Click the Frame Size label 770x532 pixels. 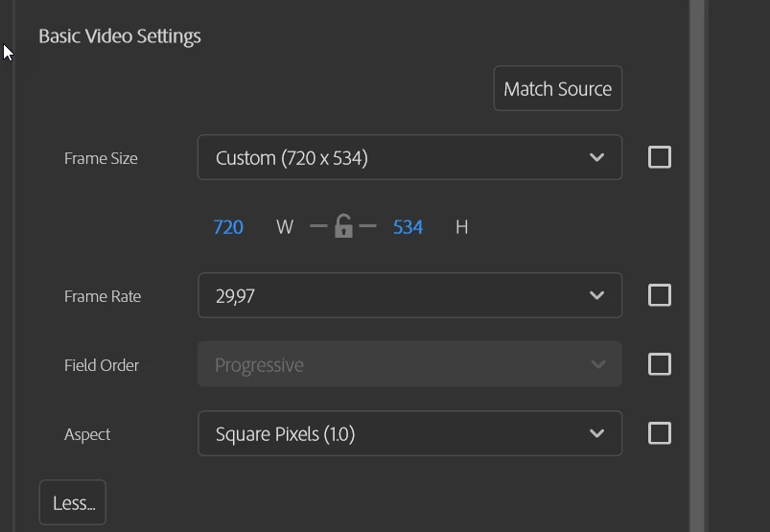click(x=101, y=158)
